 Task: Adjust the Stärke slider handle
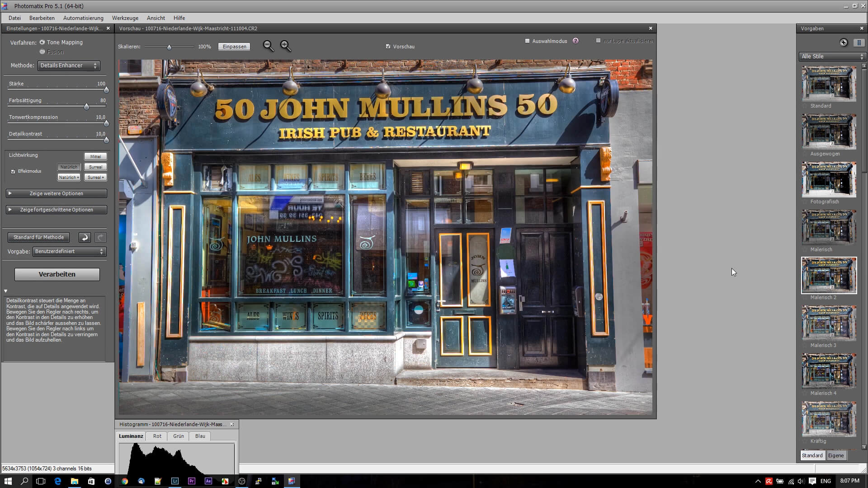(106, 90)
